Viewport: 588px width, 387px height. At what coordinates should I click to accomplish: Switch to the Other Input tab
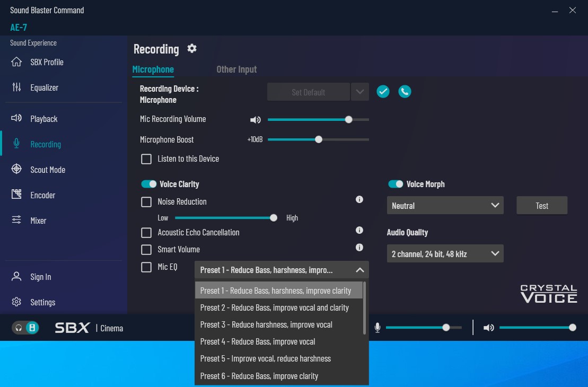236,69
